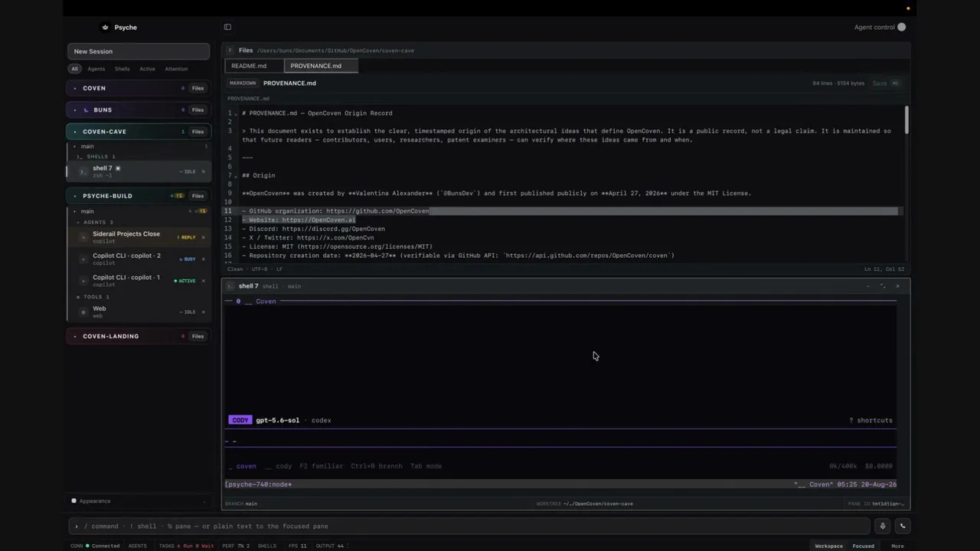
Task: Dismiss the Copilot CLI copilot 2 agent
Action: [x=204, y=259]
